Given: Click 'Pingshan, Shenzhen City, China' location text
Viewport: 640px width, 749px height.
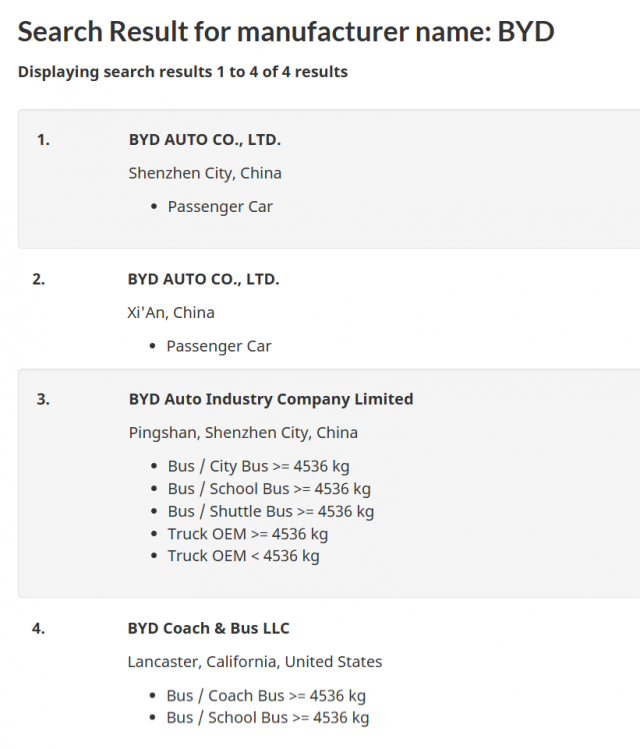Looking at the screenshot, I should point(243,433).
